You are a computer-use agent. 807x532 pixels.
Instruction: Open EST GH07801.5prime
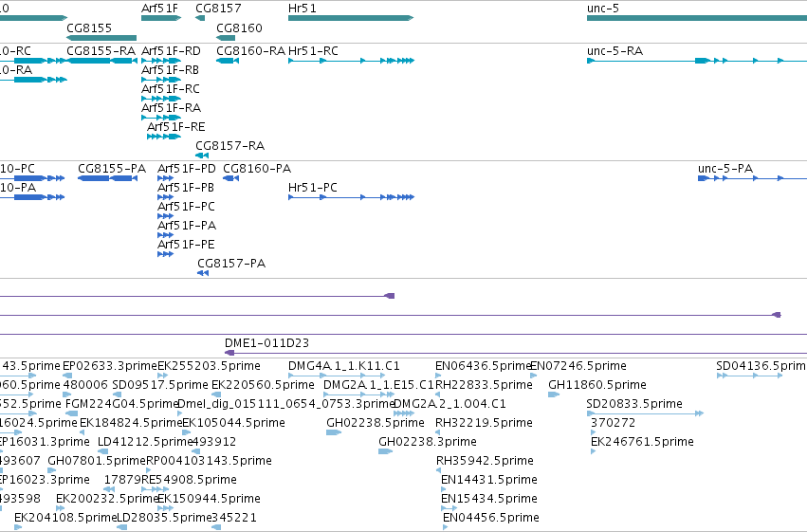(x=98, y=461)
